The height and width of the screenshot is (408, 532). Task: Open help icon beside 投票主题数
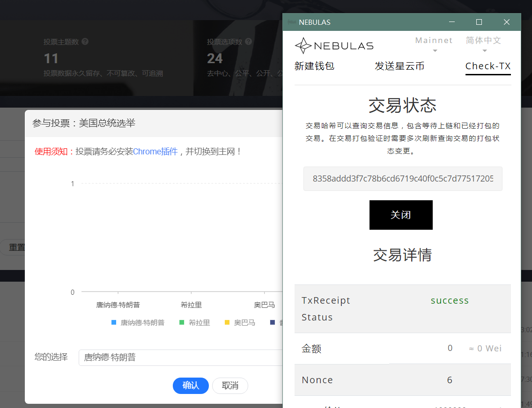click(x=85, y=41)
